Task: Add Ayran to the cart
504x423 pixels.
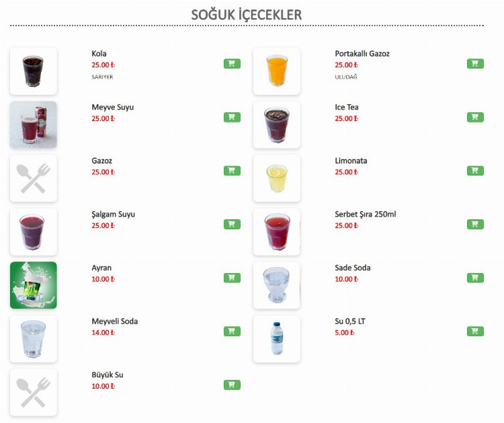Action: pos(232,278)
